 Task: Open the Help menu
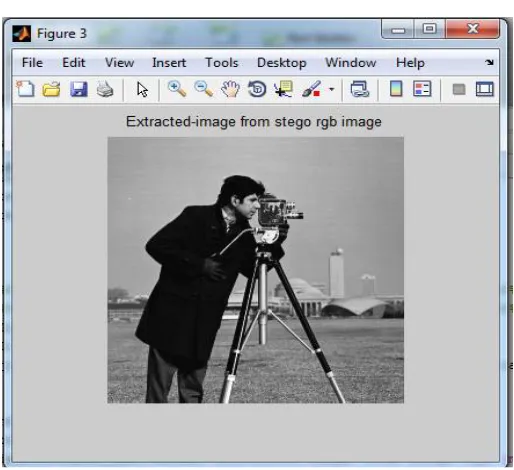410,63
